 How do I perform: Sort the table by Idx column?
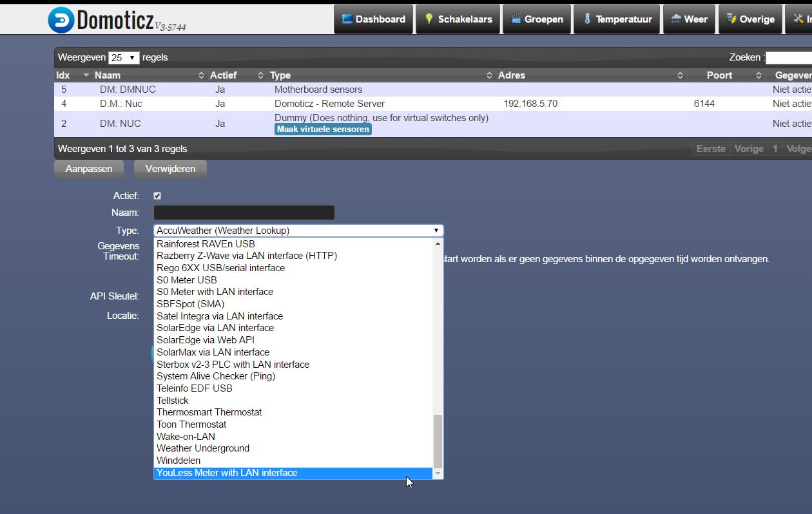[72, 75]
